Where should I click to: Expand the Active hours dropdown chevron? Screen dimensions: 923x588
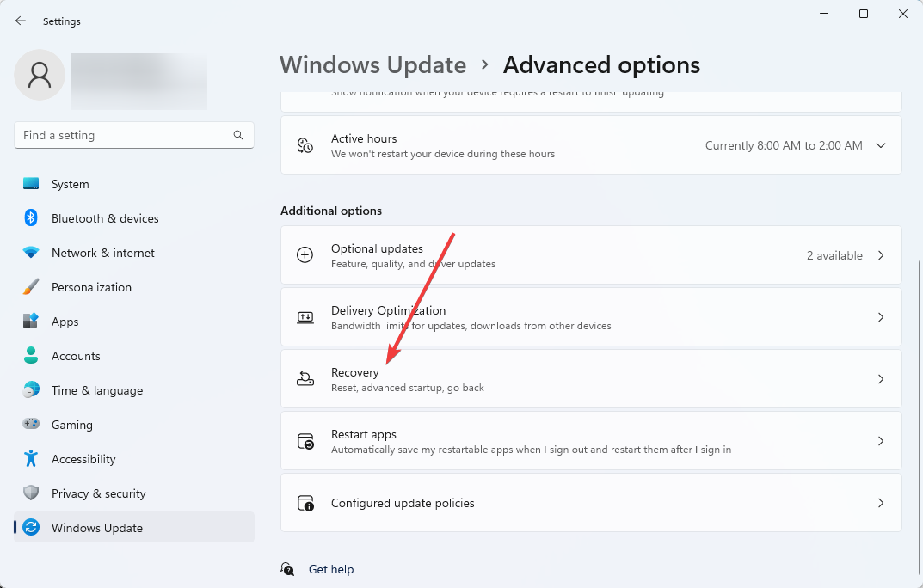tap(881, 145)
